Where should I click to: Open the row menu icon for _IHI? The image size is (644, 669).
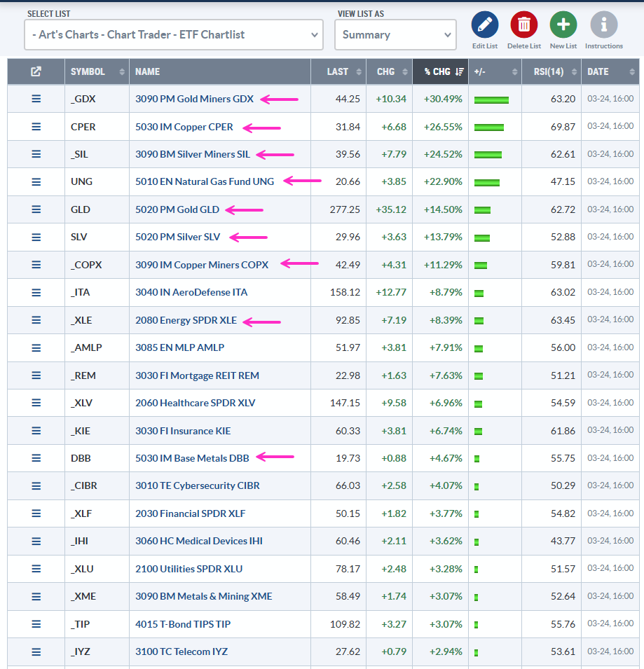coord(36,541)
